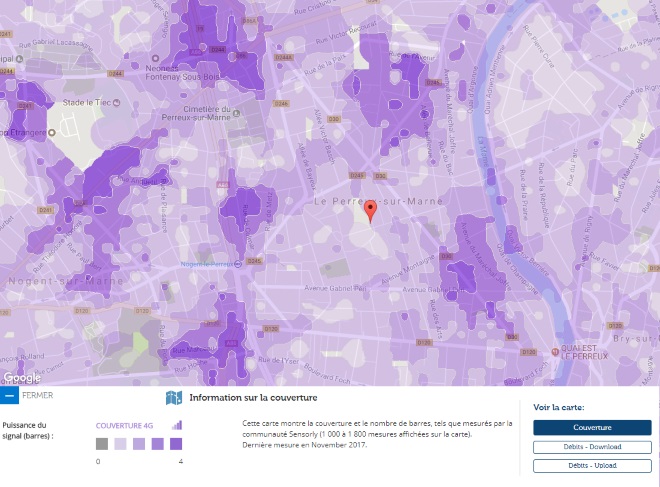Click the grey zero-bars legend swatch
This screenshot has height=487, width=660.
(x=102, y=444)
